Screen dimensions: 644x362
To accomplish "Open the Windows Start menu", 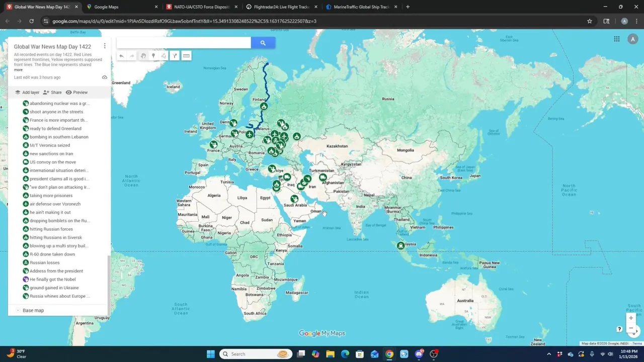I will (x=211, y=354).
